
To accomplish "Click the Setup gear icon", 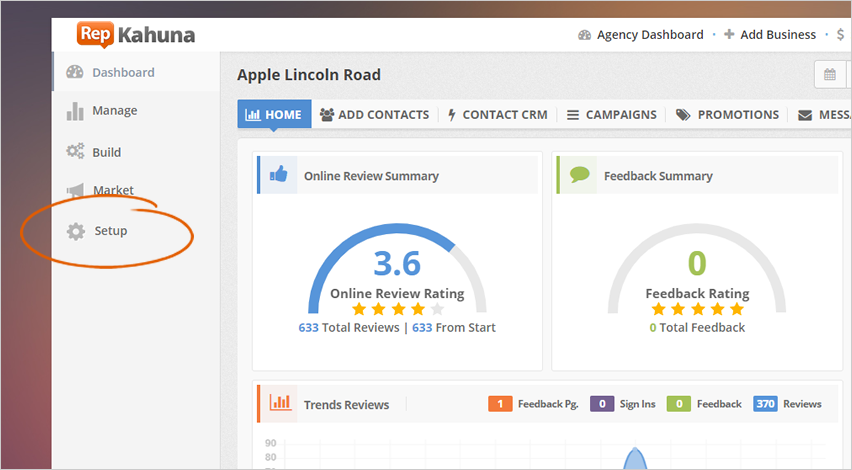I will [75, 231].
